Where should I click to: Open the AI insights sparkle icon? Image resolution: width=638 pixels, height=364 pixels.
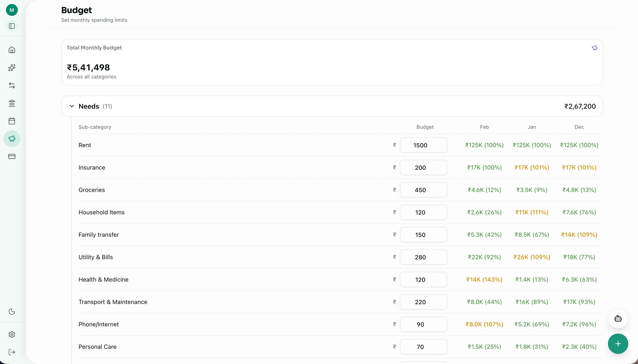click(12, 67)
